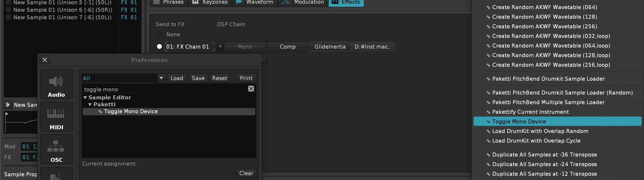
Task: Open the Audio preferences section
Action: pyautogui.click(x=57, y=84)
